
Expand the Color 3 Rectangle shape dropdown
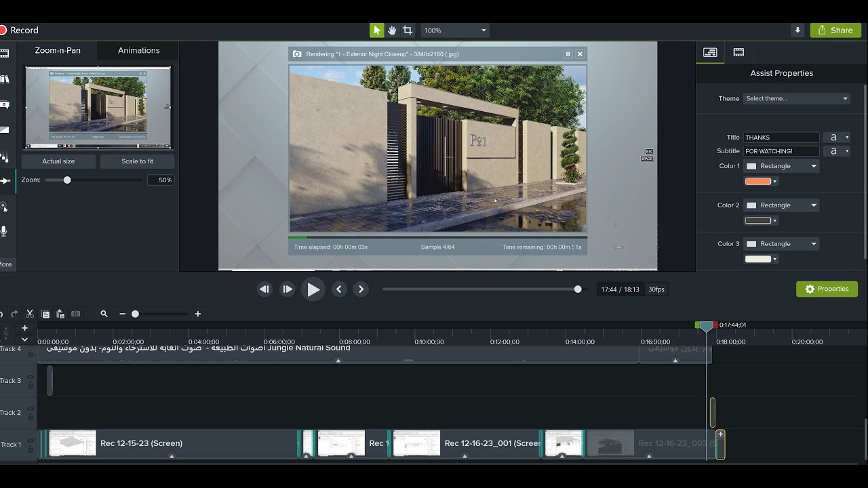[x=781, y=244]
